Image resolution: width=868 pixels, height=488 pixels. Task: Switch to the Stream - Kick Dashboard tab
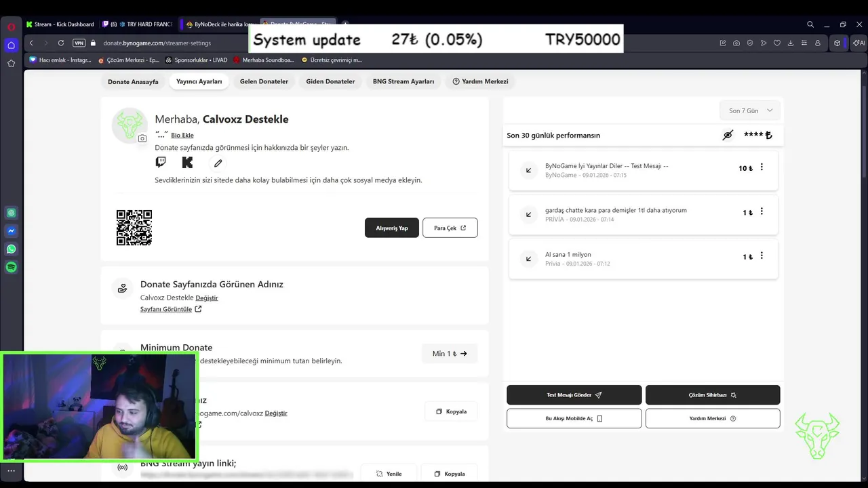[60, 24]
